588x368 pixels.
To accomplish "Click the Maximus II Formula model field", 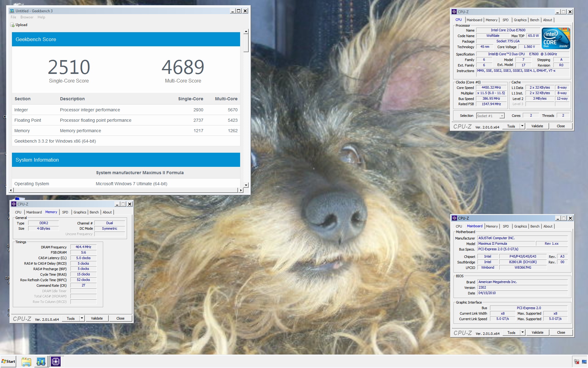I will tap(506, 243).
